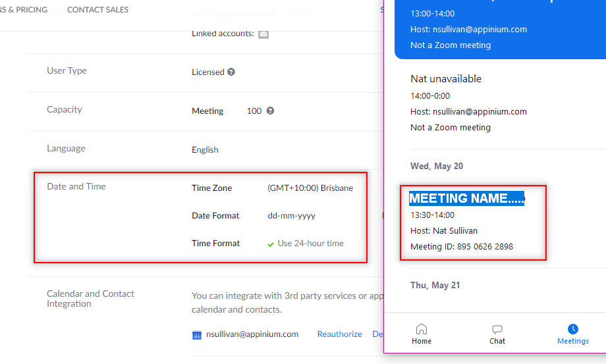The image size is (606, 364).
Task: Click Meeting ID 895 0626 2898
Action: coord(461,247)
